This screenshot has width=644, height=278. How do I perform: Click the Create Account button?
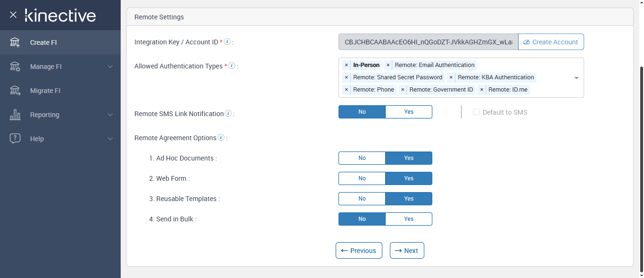[x=551, y=42]
